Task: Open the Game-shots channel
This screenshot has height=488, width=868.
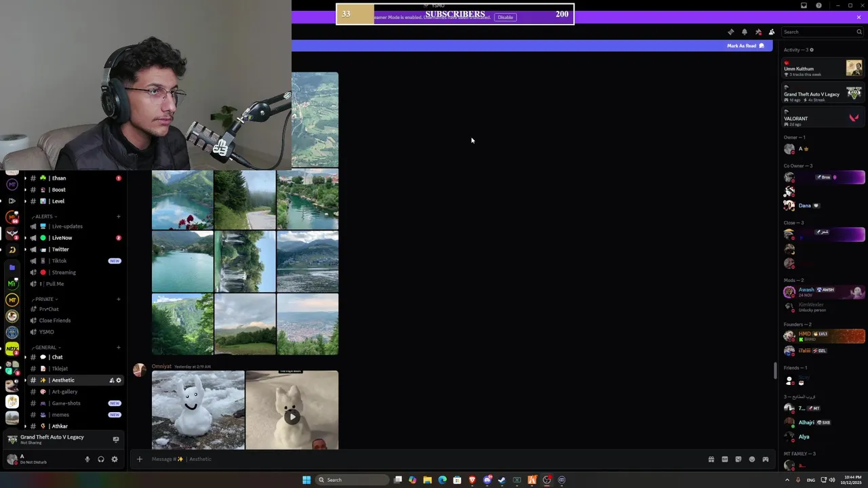Action: [75, 403]
